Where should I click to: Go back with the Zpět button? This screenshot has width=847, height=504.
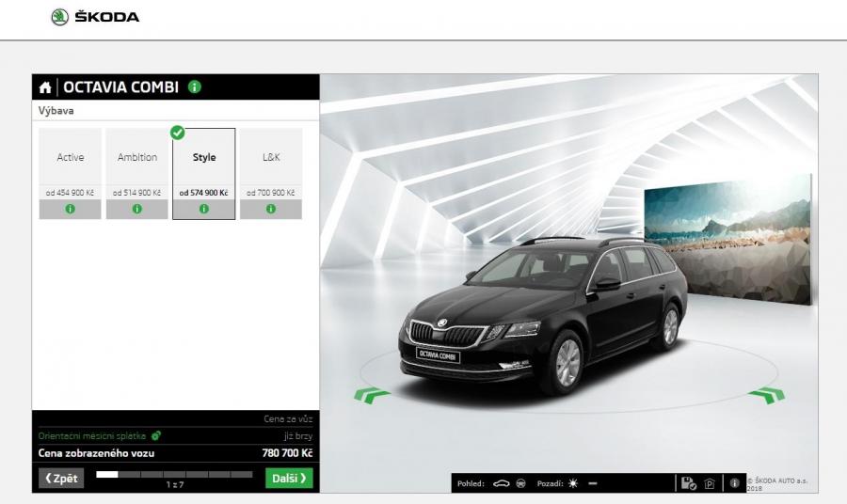tap(60, 479)
